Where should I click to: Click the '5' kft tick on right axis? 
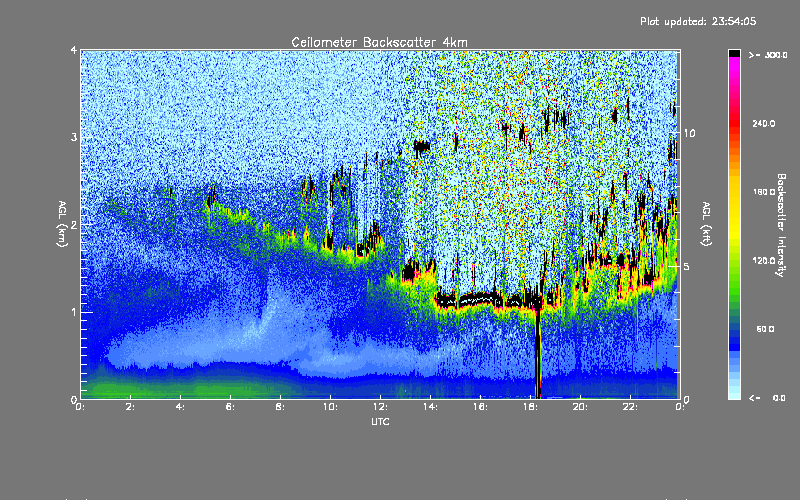coord(687,266)
